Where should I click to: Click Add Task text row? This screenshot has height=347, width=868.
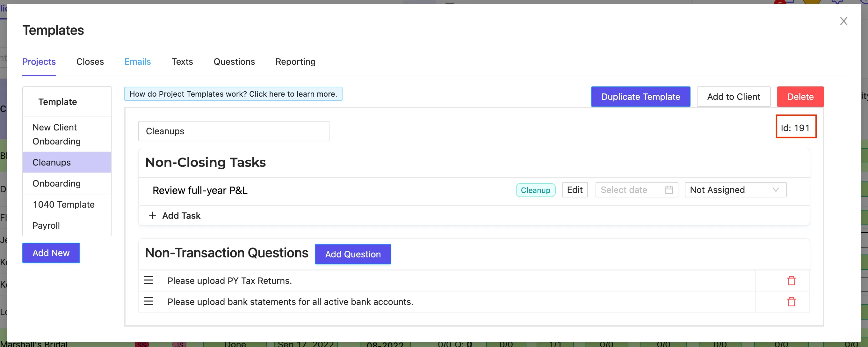pyautogui.click(x=181, y=216)
